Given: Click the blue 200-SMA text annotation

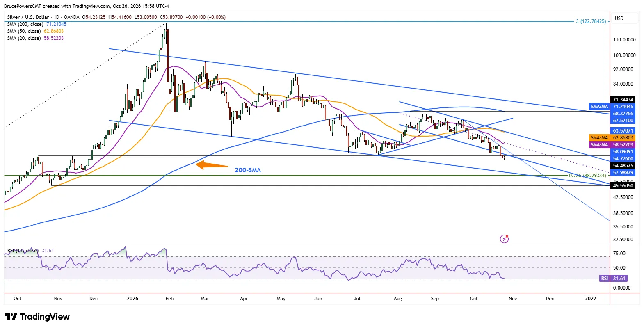Looking at the screenshot, I should point(248,170).
